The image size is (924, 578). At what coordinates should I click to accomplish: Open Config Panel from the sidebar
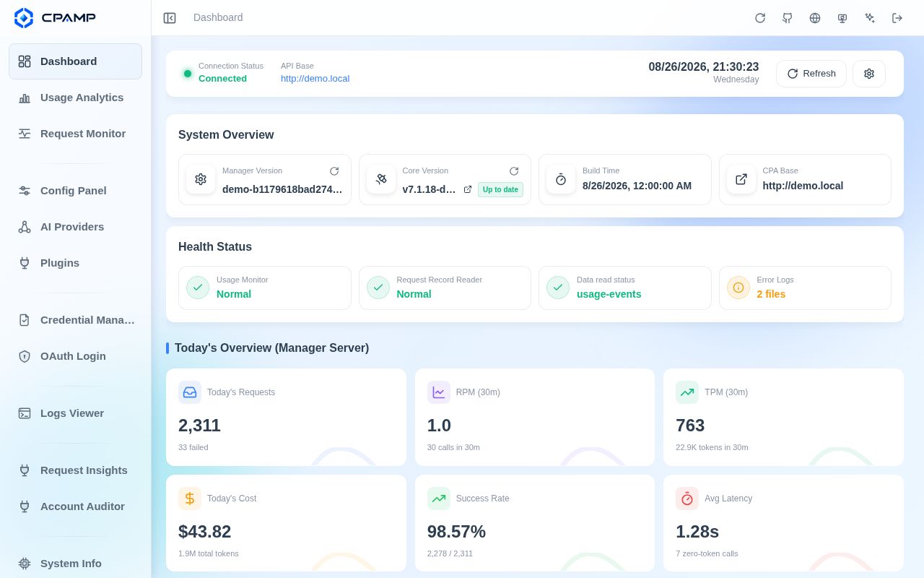point(75,191)
